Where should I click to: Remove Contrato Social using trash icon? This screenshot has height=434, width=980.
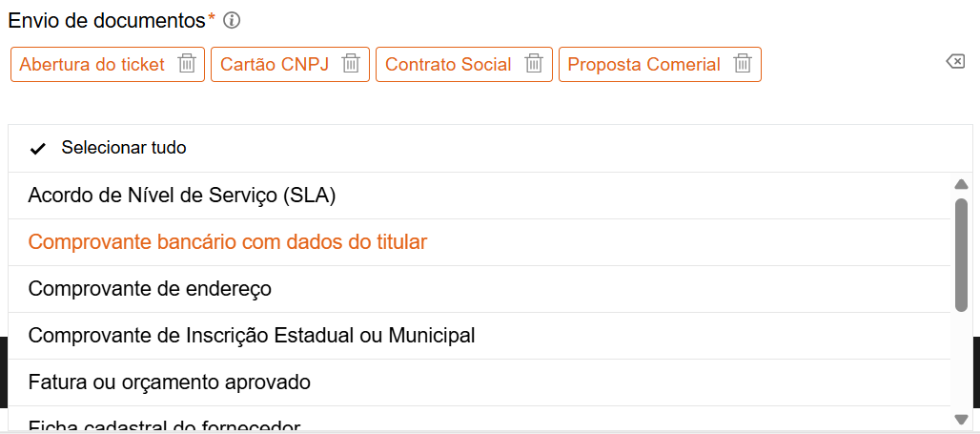[x=534, y=64]
